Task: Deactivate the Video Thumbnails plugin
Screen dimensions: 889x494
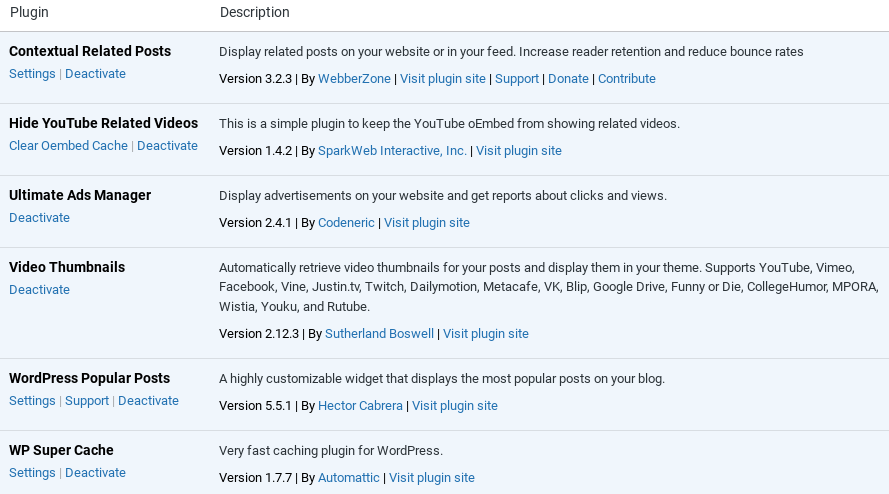Action: [40, 290]
